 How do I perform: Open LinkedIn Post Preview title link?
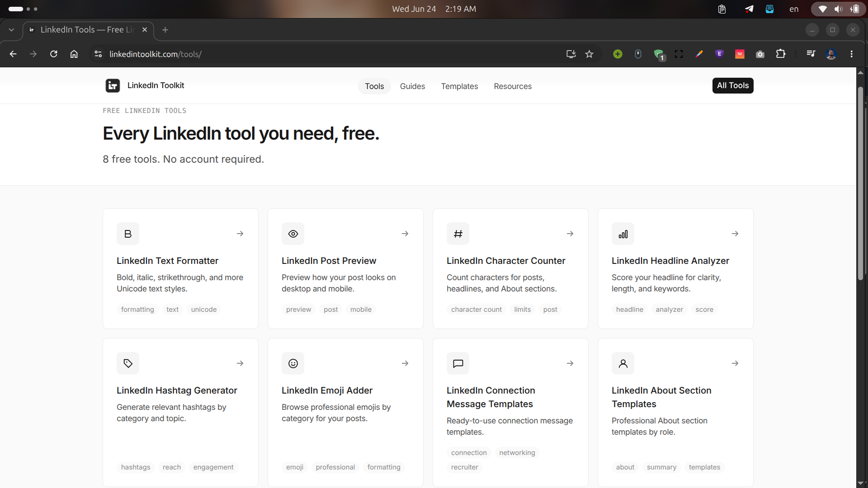click(329, 261)
